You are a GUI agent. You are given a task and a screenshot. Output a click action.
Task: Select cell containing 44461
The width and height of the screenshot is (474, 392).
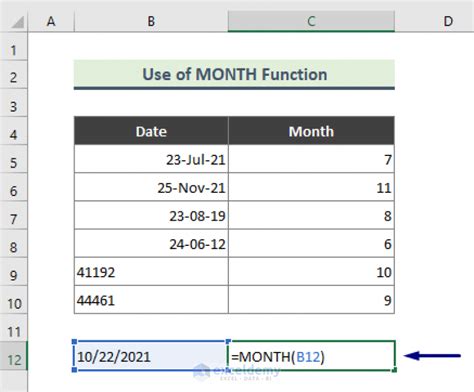151,300
